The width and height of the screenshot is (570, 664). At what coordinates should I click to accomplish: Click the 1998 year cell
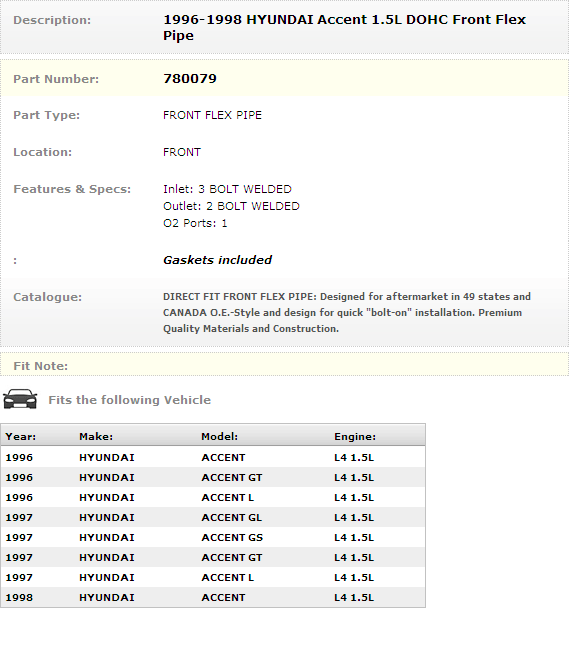pyautogui.click(x=19, y=598)
